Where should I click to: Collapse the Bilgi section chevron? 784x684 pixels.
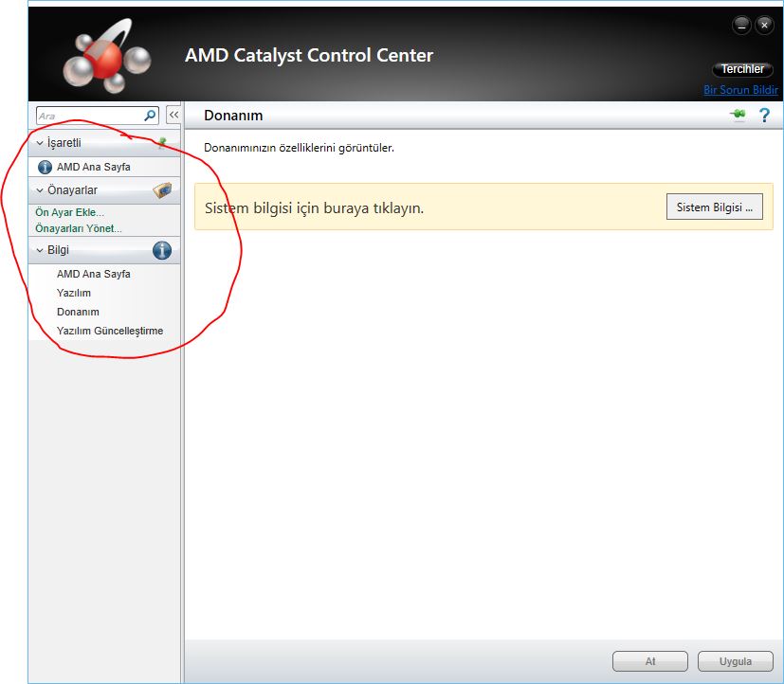(x=40, y=250)
